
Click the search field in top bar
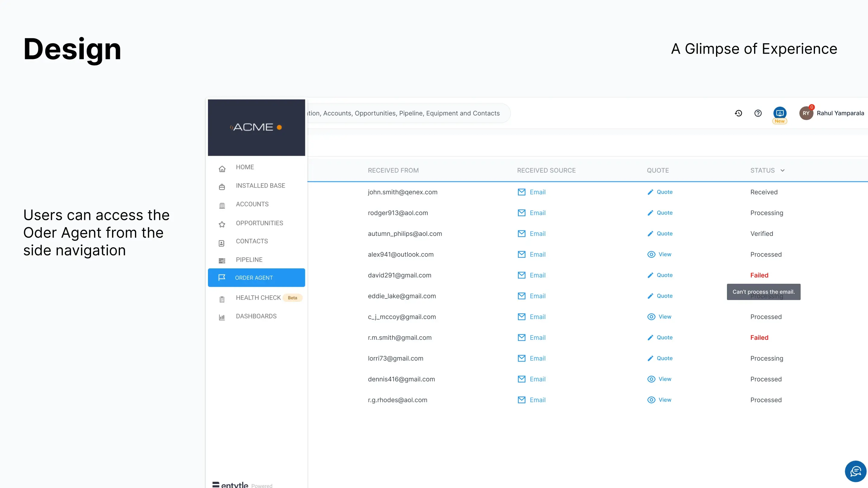pos(408,113)
